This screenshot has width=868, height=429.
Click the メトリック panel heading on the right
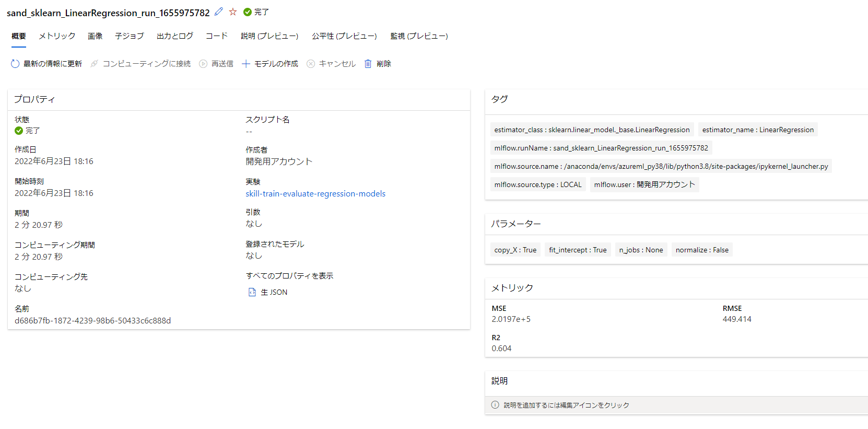(x=512, y=288)
